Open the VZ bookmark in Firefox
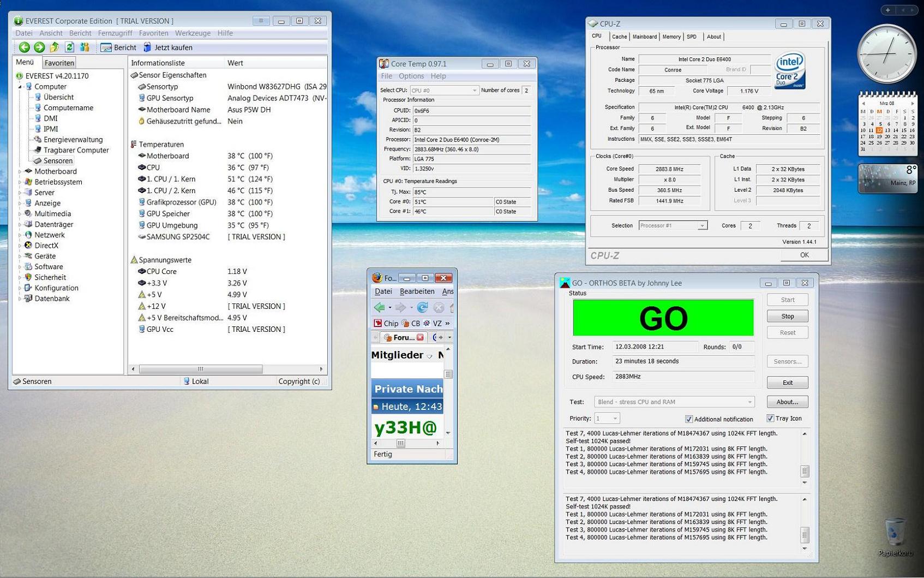This screenshot has height=578, width=924. [x=433, y=323]
